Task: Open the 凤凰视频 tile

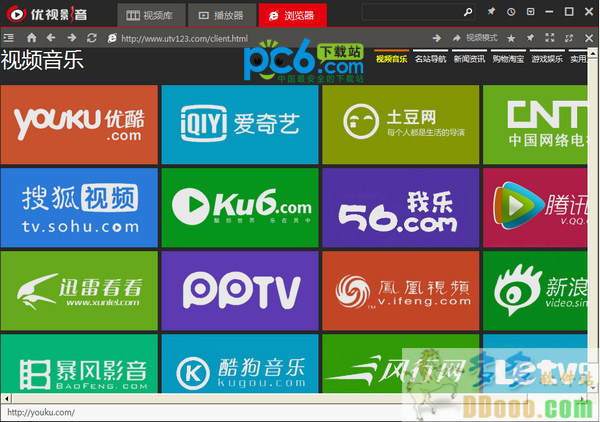Action: click(x=401, y=291)
